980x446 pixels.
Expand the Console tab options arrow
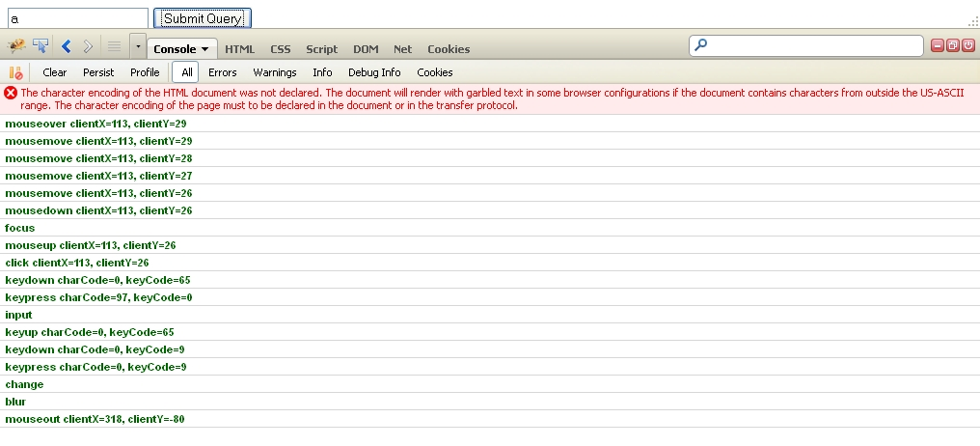coord(205,49)
